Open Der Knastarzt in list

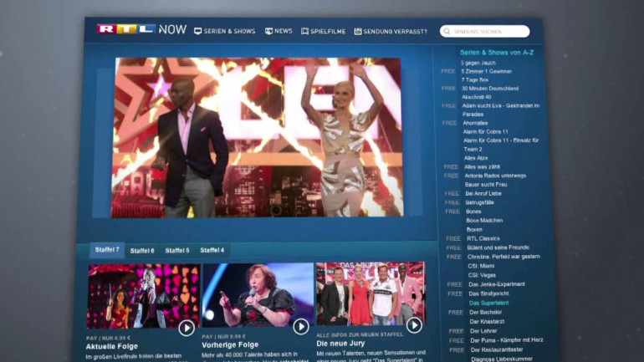pyautogui.click(x=488, y=322)
